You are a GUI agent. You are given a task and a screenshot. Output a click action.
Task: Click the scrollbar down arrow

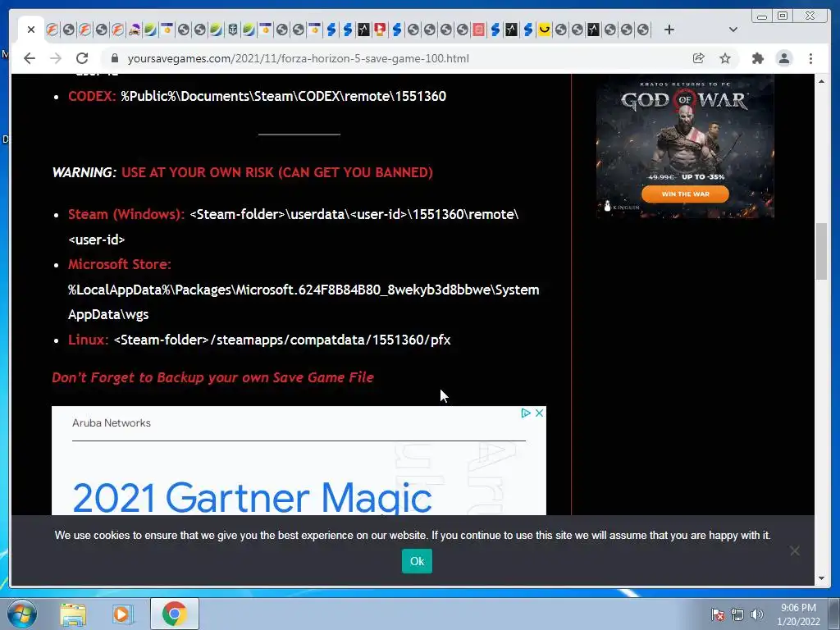point(821,578)
